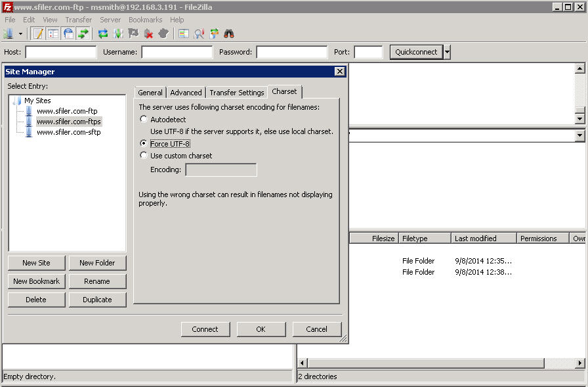Toggle message log display toolbar icon
This screenshot has width=588, height=387.
point(38,34)
